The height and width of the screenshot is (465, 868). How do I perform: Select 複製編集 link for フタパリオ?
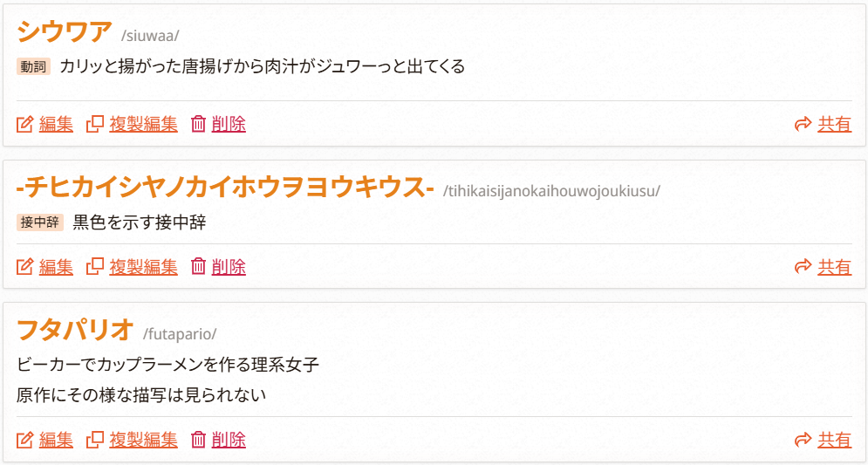coord(143,440)
